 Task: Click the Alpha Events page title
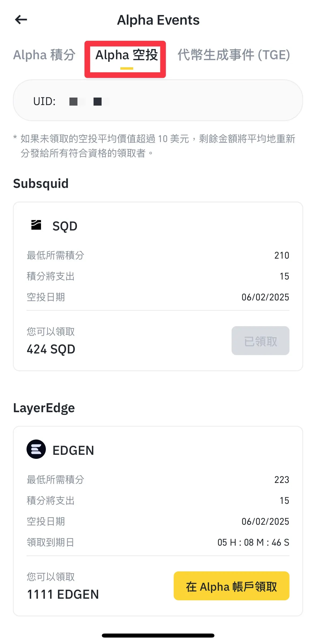click(x=158, y=20)
